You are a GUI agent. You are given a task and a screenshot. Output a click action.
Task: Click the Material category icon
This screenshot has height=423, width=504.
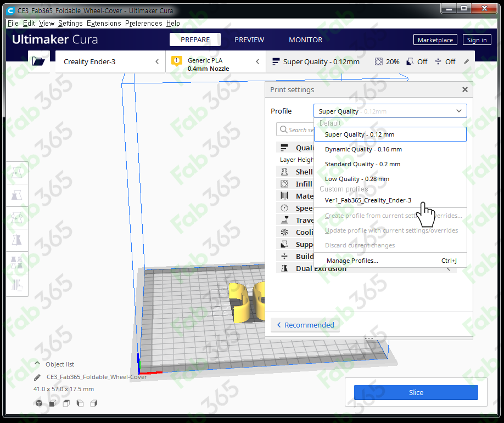coord(284,196)
